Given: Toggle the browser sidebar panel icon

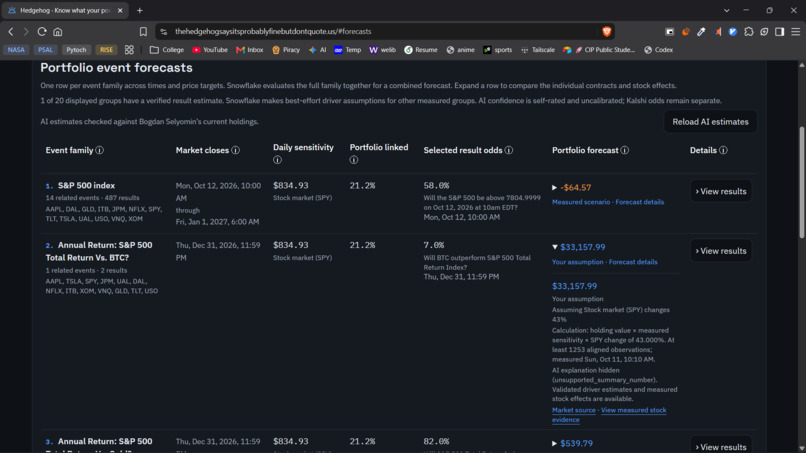Looking at the screenshot, I should [780, 31].
